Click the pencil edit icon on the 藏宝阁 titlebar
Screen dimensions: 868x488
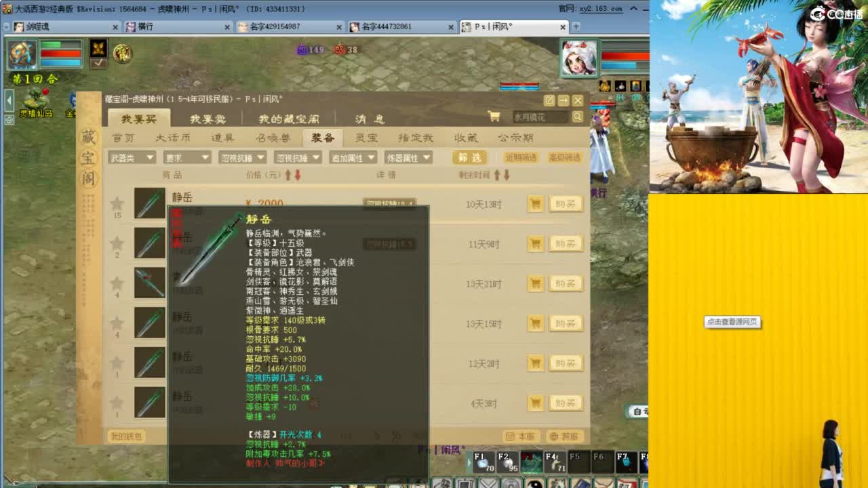coord(549,100)
